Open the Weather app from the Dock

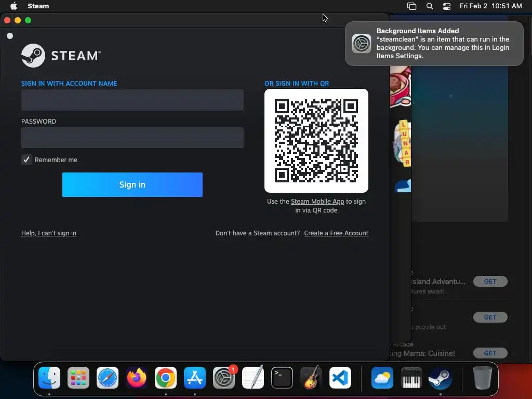[x=382, y=378]
